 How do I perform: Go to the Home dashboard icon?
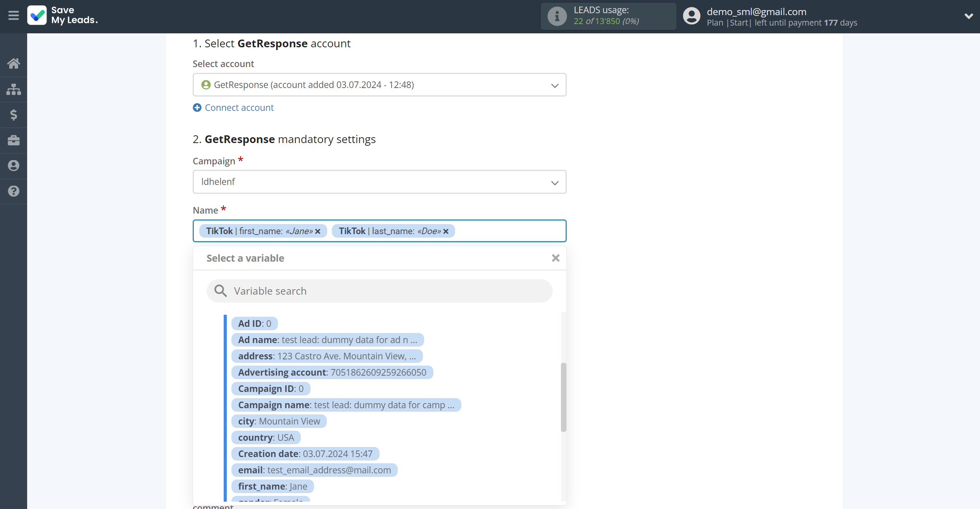click(x=14, y=64)
